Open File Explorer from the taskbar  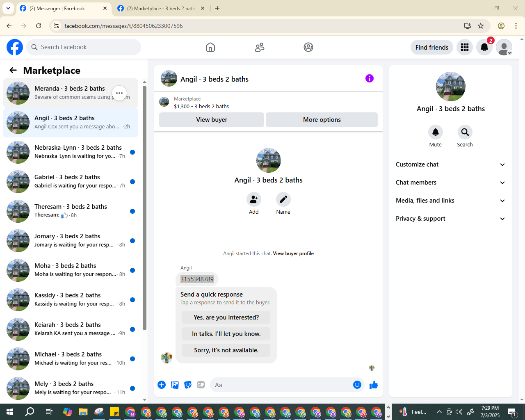point(83,412)
